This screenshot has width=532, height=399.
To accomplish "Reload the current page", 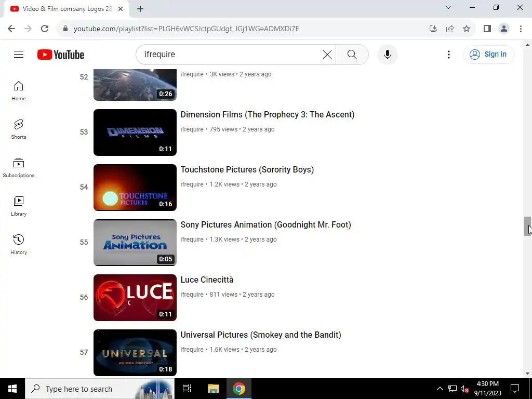I will pos(45,29).
